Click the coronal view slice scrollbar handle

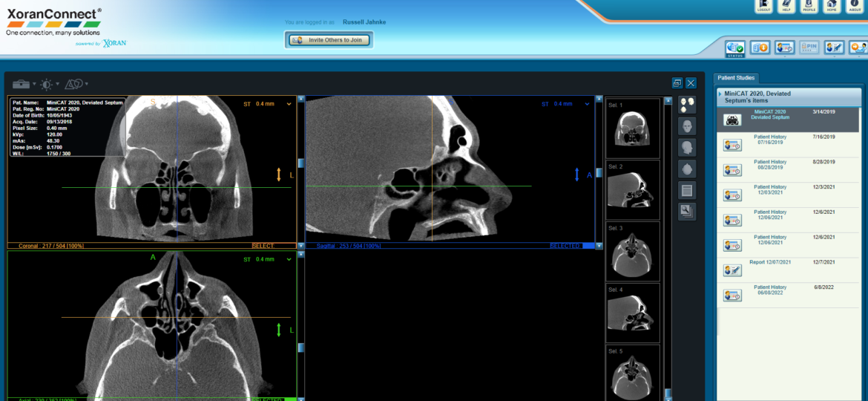(x=300, y=163)
